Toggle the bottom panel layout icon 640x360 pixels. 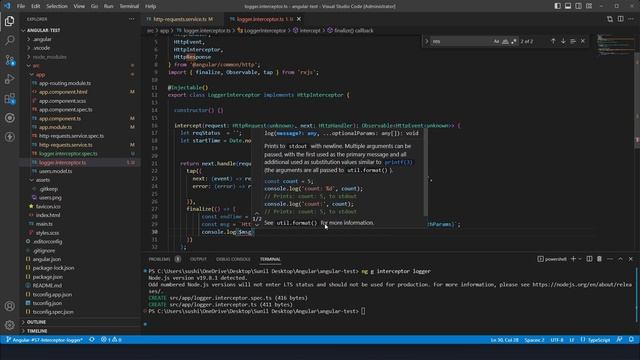click(568, 6)
